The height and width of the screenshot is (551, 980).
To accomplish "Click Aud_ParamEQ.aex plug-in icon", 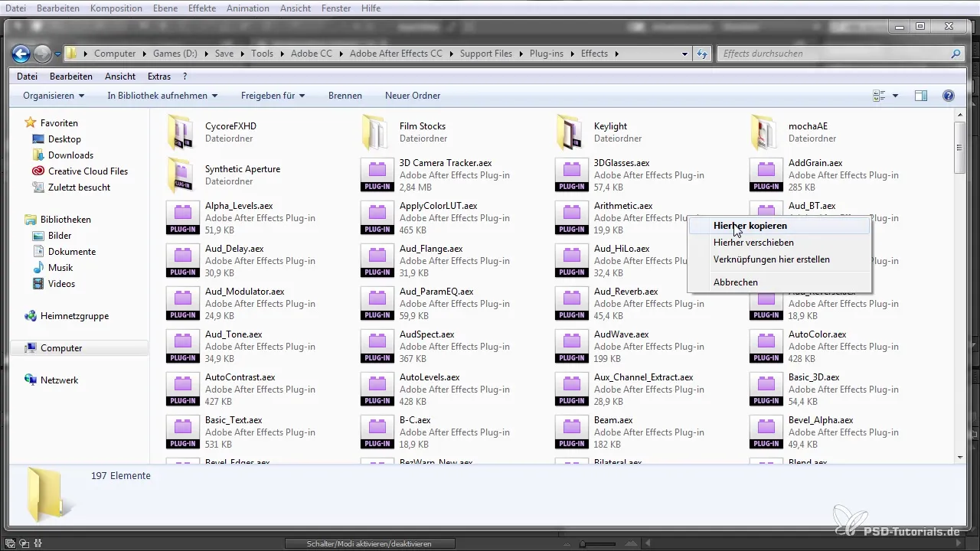I will click(377, 304).
